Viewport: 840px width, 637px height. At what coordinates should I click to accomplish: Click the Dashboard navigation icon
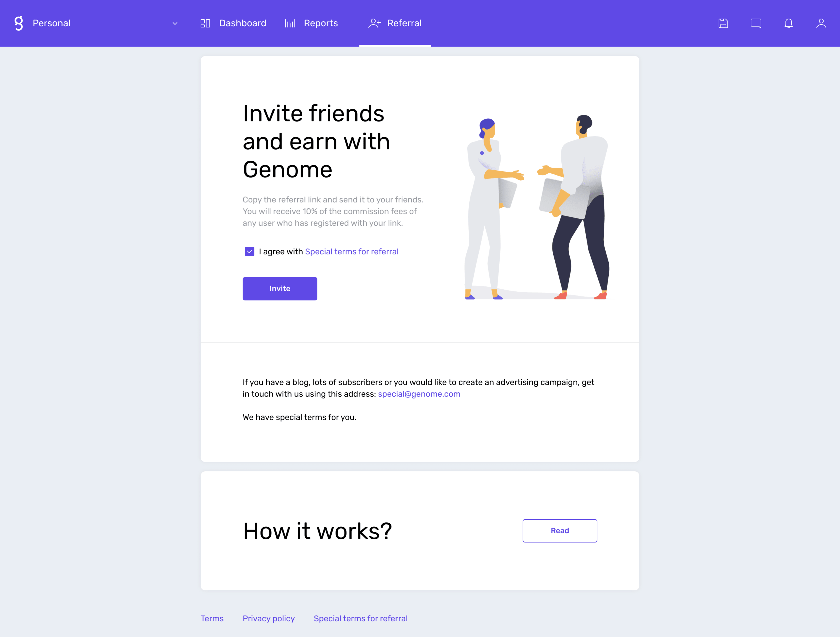205,23
